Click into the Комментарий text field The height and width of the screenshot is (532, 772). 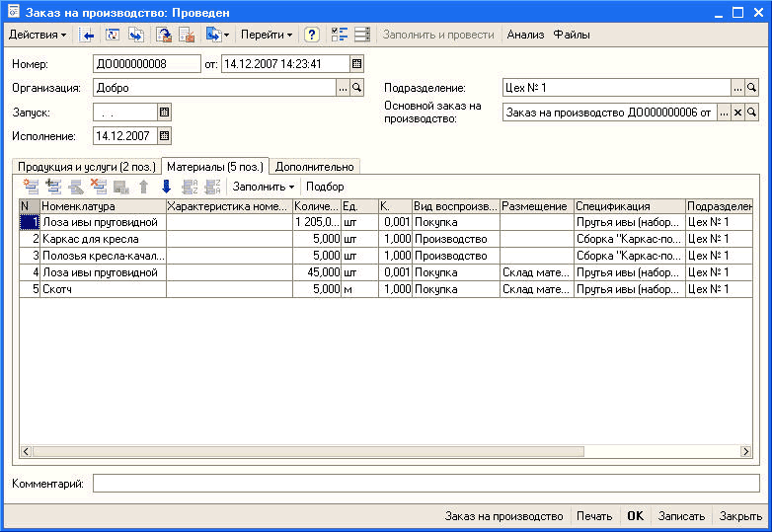tap(425, 484)
